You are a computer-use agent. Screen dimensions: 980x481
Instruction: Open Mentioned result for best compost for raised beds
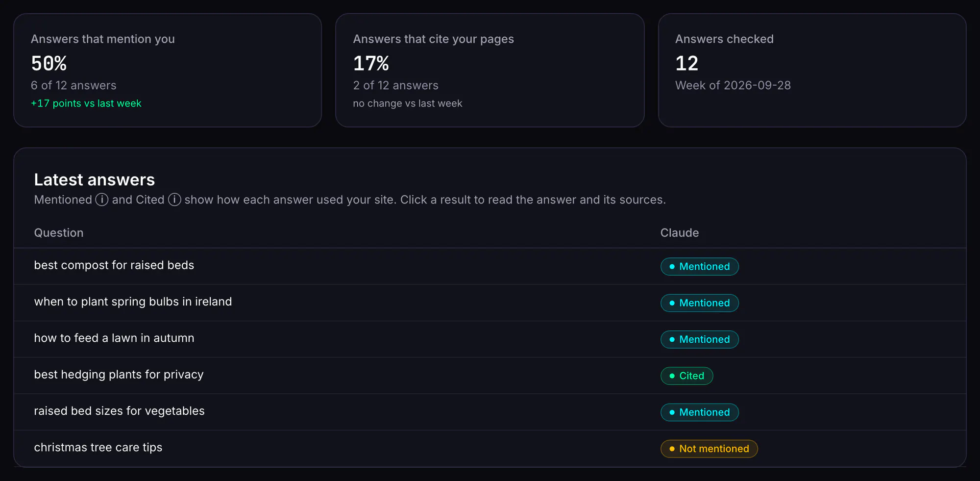(699, 267)
